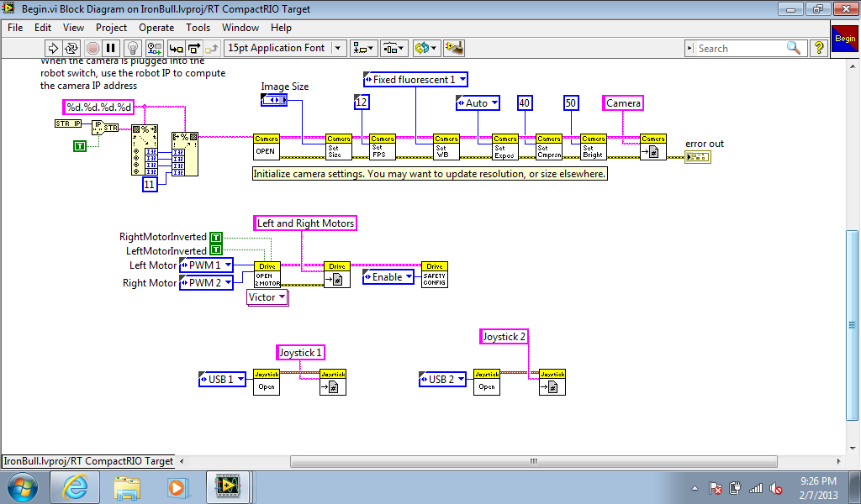Open the File menu
Screen dimensions: 861x504
pyautogui.click(x=15, y=28)
